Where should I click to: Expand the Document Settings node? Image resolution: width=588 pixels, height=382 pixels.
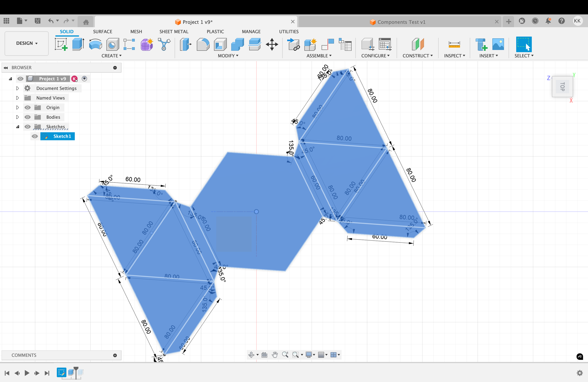[17, 88]
